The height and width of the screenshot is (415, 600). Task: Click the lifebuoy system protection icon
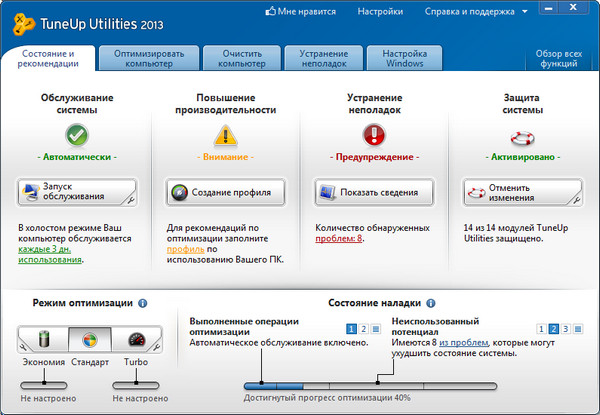point(521,134)
